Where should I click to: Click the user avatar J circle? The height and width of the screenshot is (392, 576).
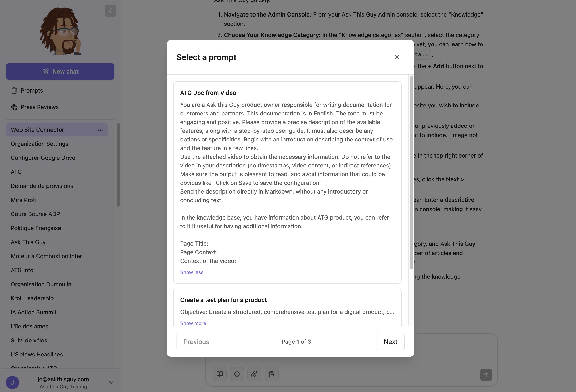[x=12, y=382]
